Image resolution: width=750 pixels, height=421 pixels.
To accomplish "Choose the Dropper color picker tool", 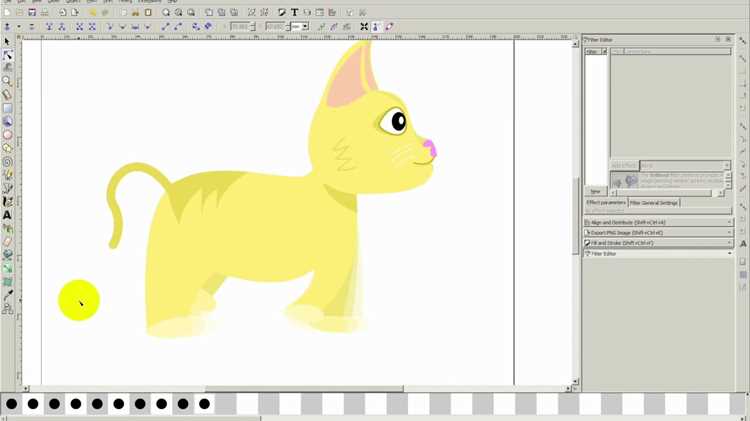I will [7, 296].
